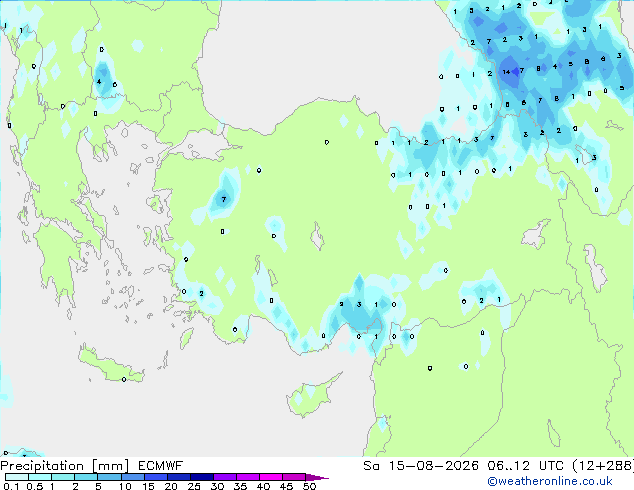
Task: Open the weatheronline.co.uk copyright link
Action: click(550, 481)
